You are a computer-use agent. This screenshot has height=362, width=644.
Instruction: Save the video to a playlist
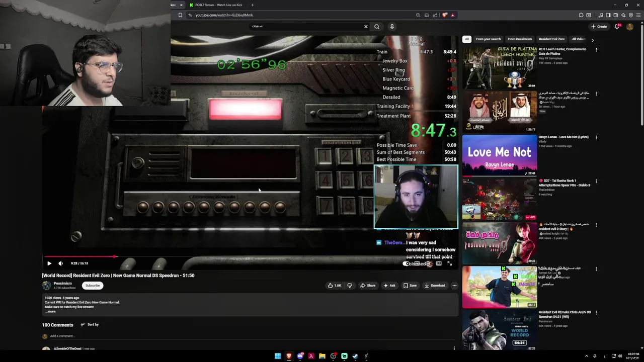[410, 286]
